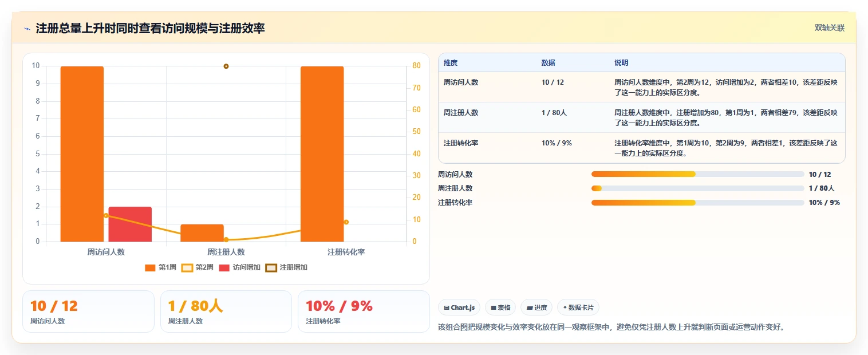Click the 维度 column header
This screenshot has width=868, height=355.
pos(451,63)
